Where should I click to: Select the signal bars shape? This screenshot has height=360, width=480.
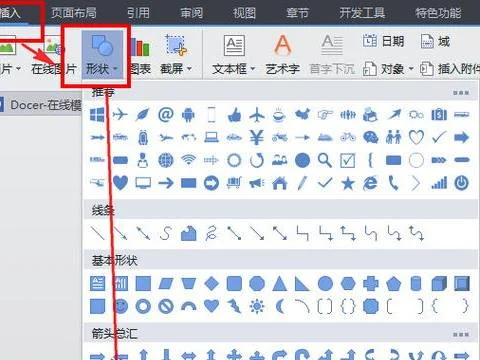tap(439, 183)
